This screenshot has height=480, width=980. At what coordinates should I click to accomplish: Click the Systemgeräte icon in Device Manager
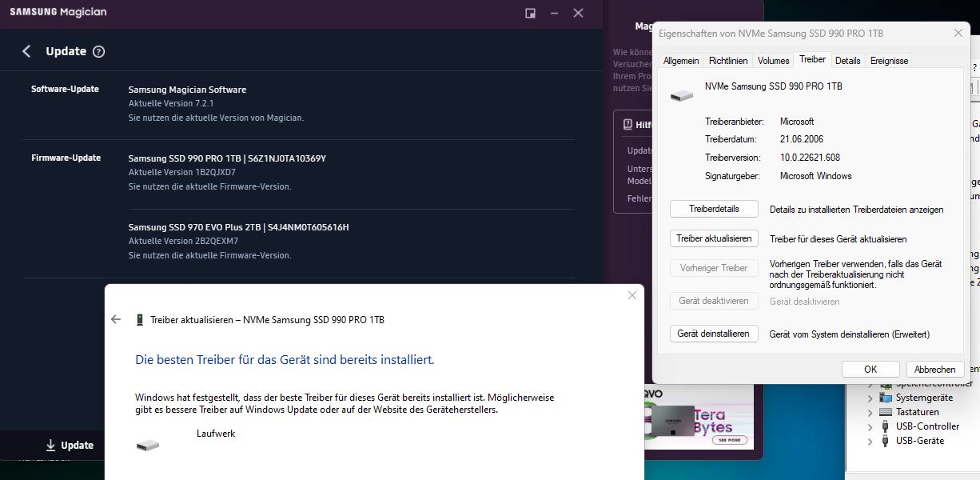(886, 398)
